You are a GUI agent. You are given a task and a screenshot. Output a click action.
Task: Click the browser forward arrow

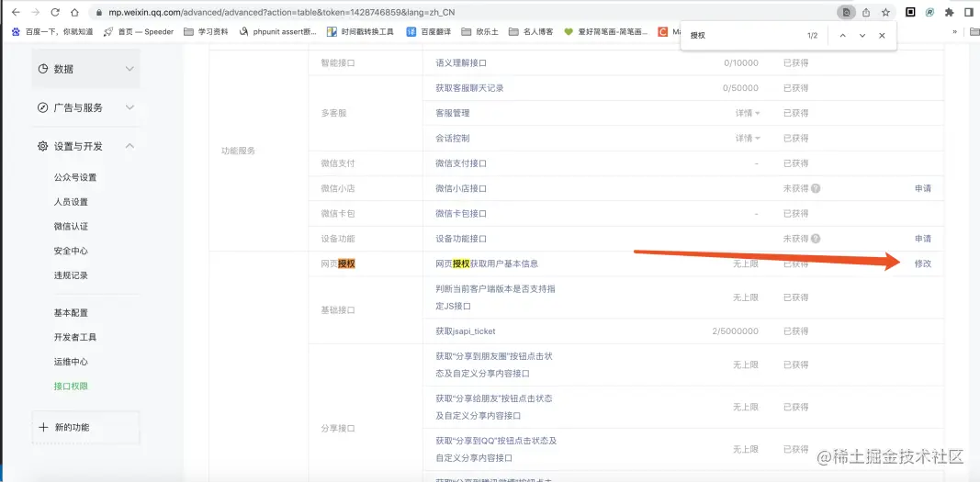(35, 12)
